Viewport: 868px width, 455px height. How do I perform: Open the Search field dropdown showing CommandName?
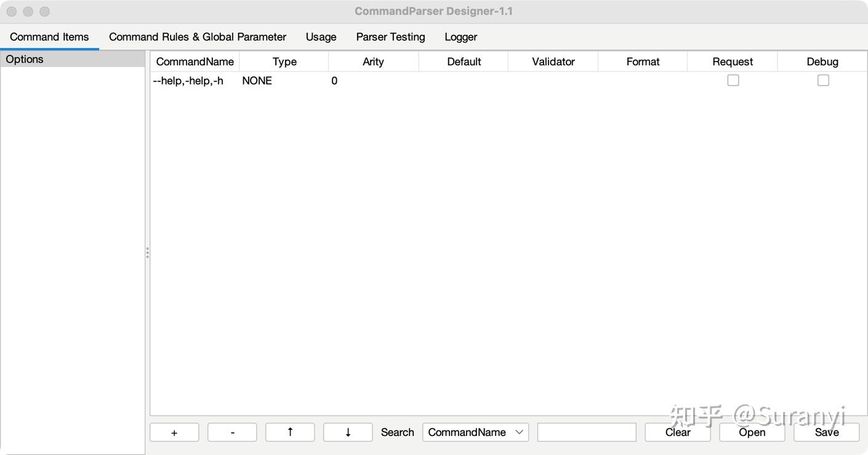[475, 432]
